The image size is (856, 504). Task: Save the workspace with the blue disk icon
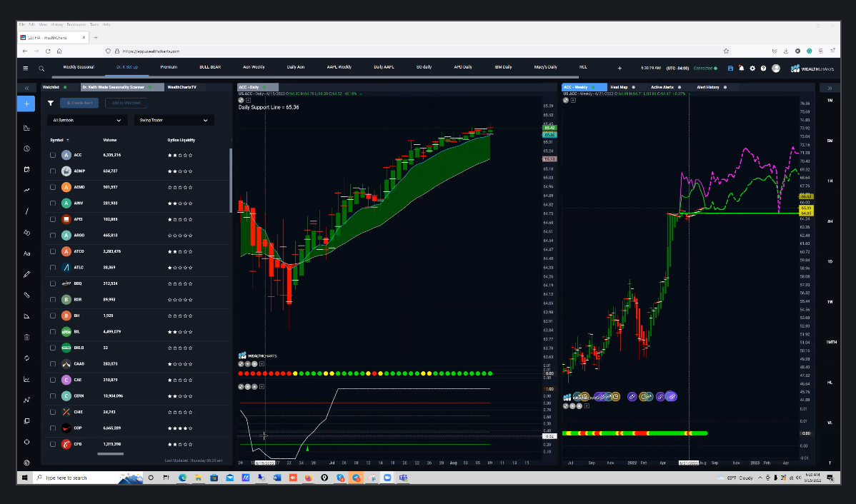point(730,69)
